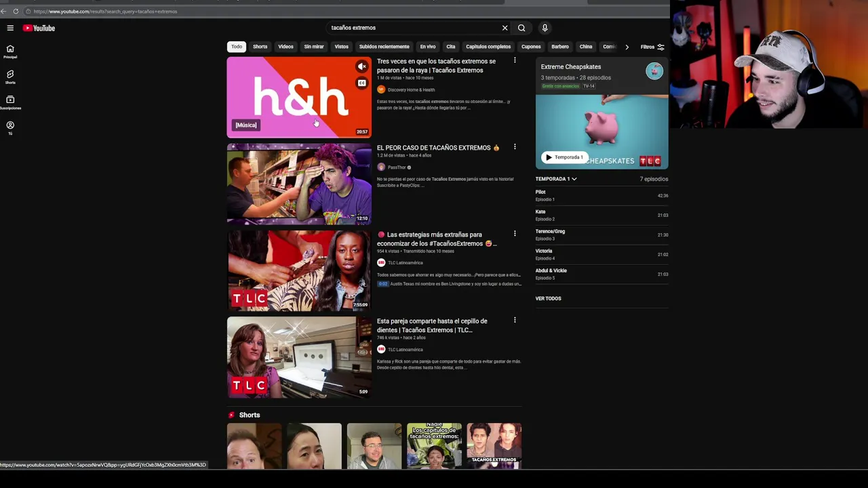The width and height of the screenshot is (868, 488).
Task: Select the Cita filter chip
Action: [x=450, y=47]
